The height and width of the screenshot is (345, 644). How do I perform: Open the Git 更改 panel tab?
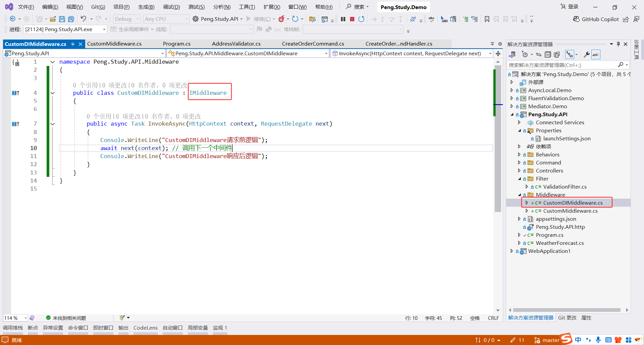point(567,318)
